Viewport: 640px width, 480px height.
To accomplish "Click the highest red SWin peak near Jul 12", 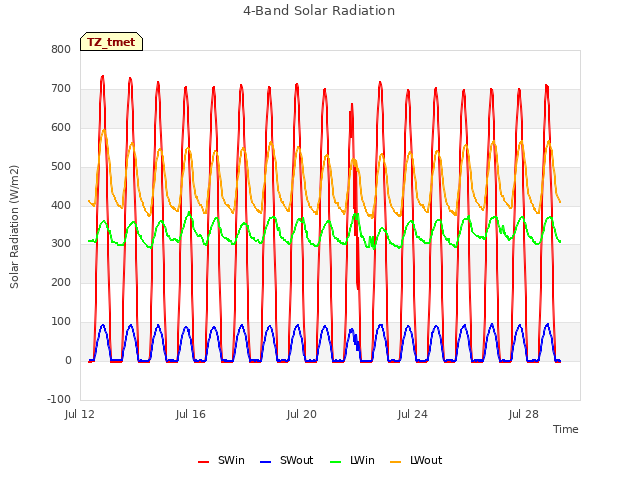I will 102,76.
